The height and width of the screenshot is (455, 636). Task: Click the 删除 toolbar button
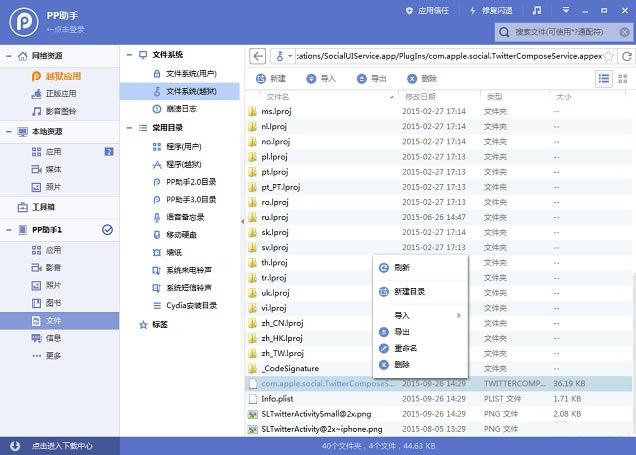click(422, 79)
